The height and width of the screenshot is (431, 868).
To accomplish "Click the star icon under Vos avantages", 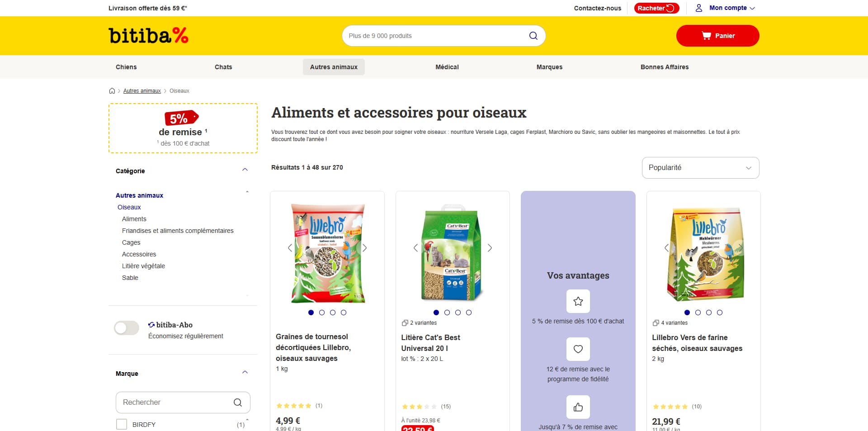I will point(578,301).
